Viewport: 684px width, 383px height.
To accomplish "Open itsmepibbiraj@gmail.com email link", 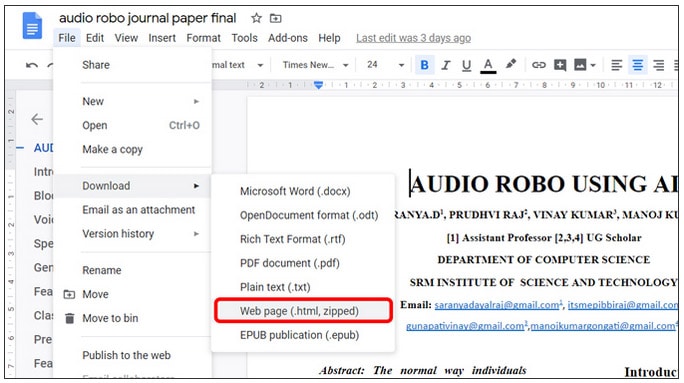I will pyautogui.click(x=623, y=305).
